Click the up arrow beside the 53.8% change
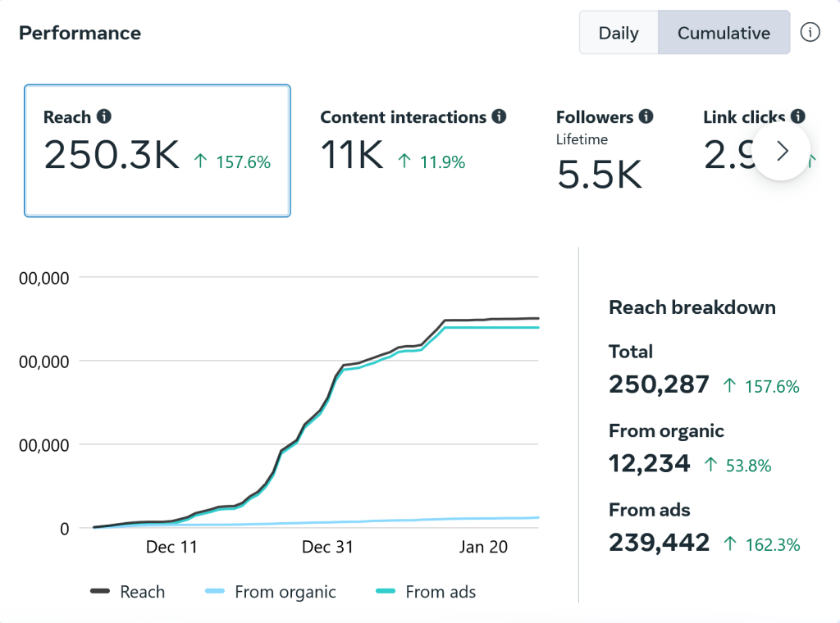Image resolution: width=840 pixels, height=623 pixels. point(710,465)
